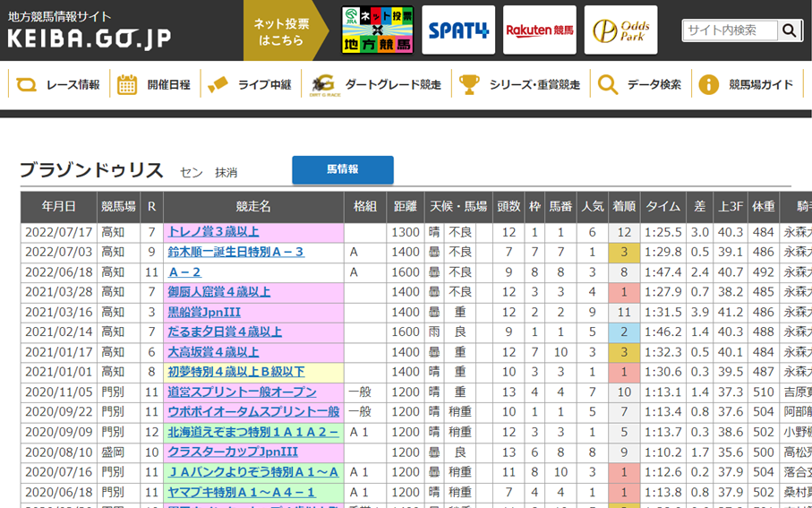Open the クラスターカップJpnIII race link
This screenshot has width=812, height=508.
click(x=233, y=452)
